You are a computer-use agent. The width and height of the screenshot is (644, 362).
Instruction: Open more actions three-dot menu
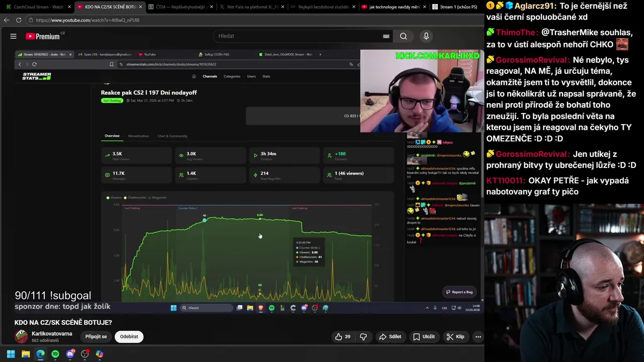tap(478, 337)
